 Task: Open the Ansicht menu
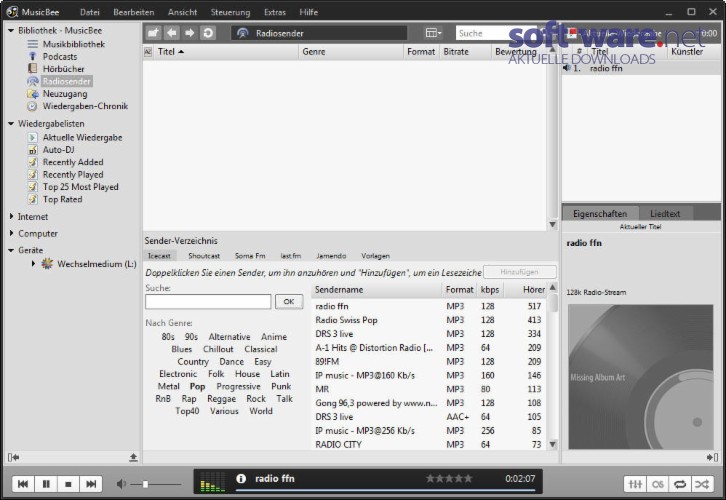(x=182, y=12)
